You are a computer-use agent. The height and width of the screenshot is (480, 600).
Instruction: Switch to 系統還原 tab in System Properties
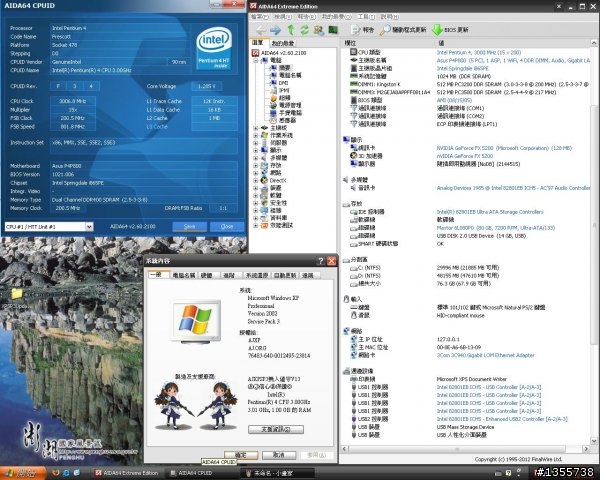click(256, 275)
